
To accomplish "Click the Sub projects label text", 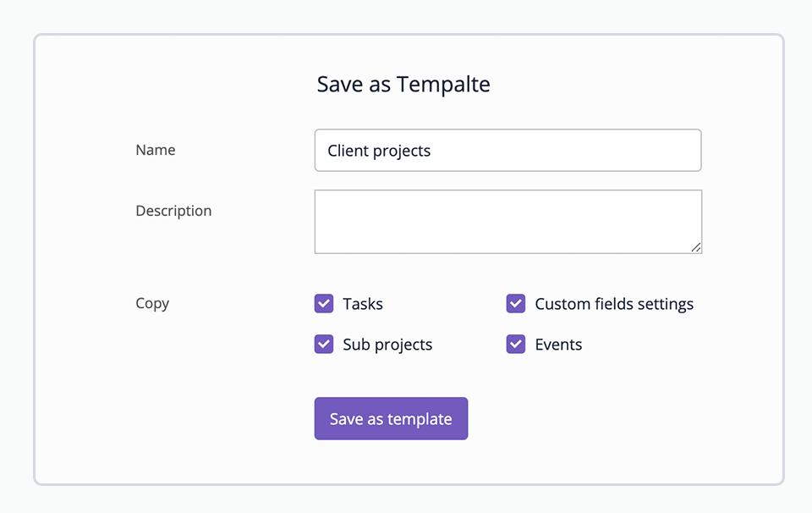I will click(x=387, y=345).
